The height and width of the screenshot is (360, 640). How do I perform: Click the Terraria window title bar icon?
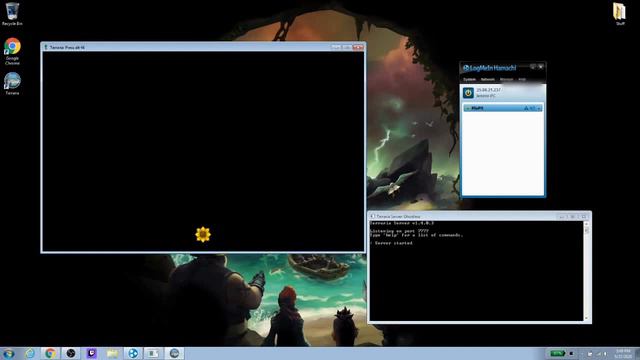(46, 47)
